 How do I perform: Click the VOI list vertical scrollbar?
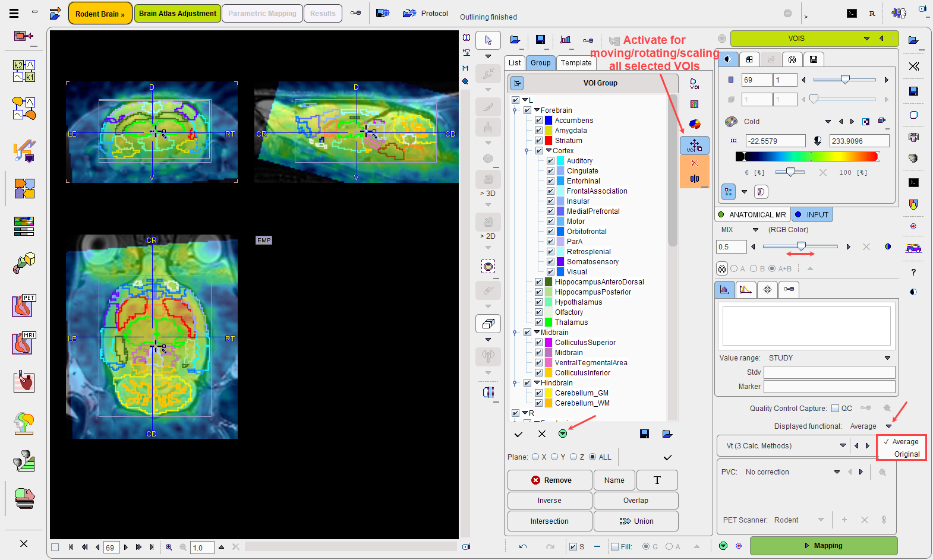(x=672, y=169)
